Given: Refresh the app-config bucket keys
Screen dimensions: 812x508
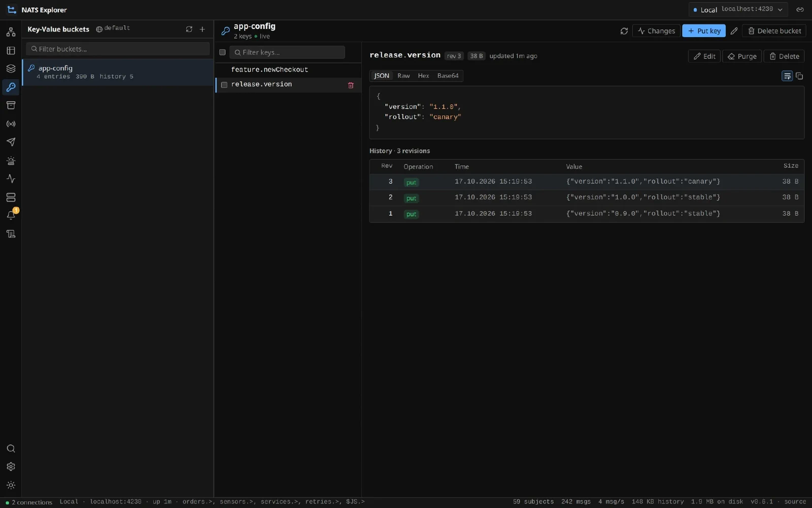Looking at the screenshot, I should [x=624, y=31].
